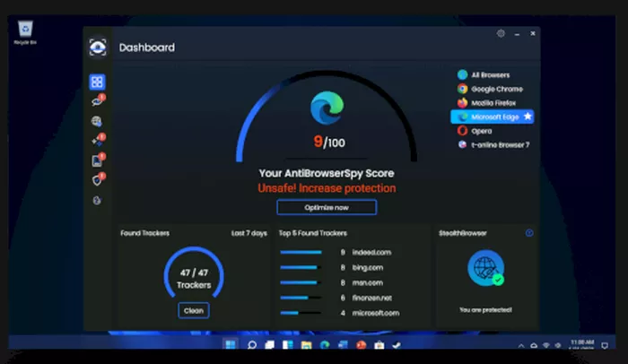Open PowerPoint from the taskbar

coord(362,345)
